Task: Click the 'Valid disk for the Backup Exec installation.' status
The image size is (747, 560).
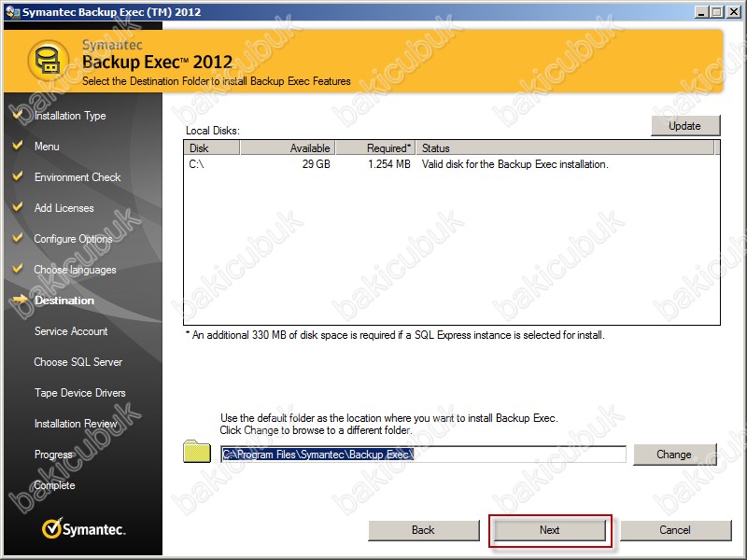Action: coord(515,164)
